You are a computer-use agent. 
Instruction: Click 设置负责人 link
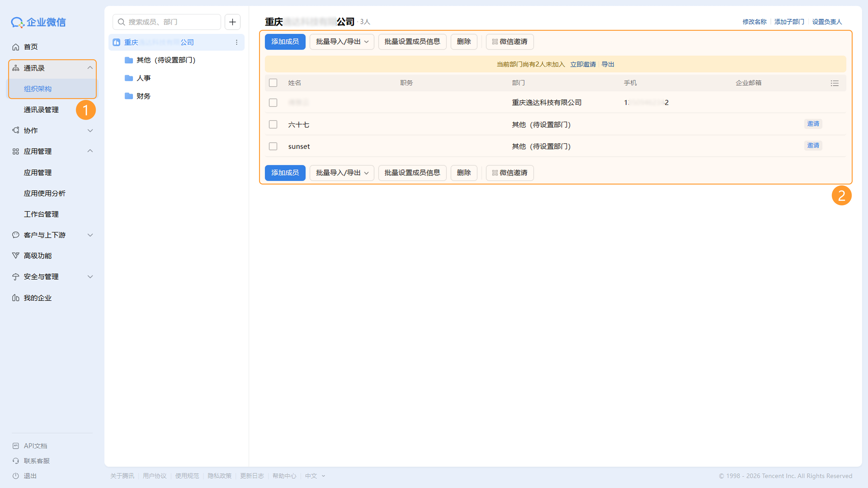point(827,22)
